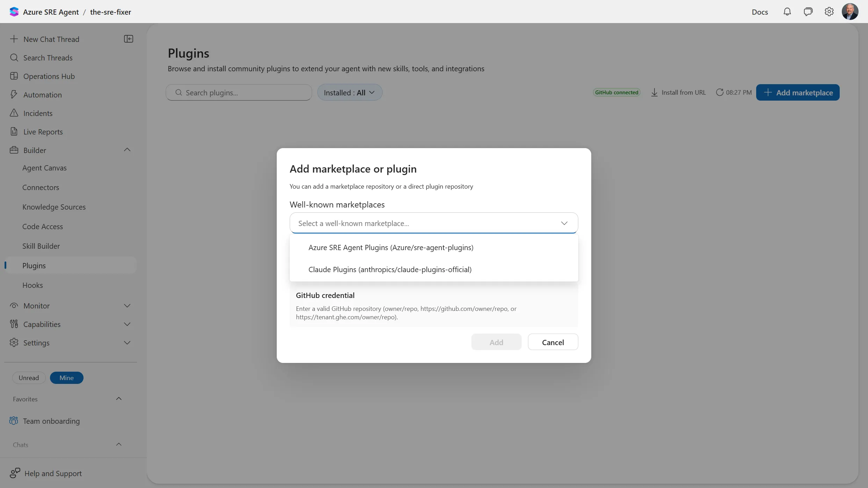
Task: Open Knowledge Sources page
Action: pos(54,207)
